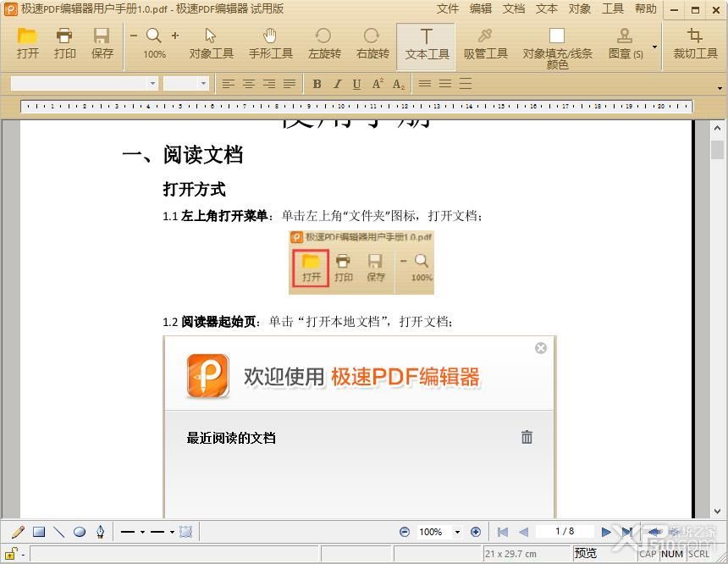Screen dimensions: 728x564
Task: Click the page number field 1 / 8
Action: (x=565, y=531)
